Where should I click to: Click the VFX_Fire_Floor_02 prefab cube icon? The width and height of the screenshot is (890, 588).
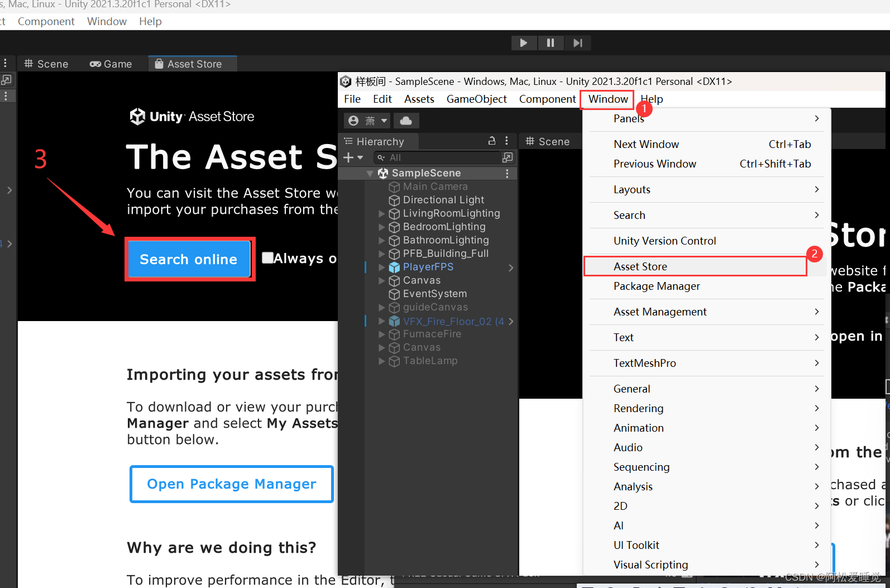[394, 321]
